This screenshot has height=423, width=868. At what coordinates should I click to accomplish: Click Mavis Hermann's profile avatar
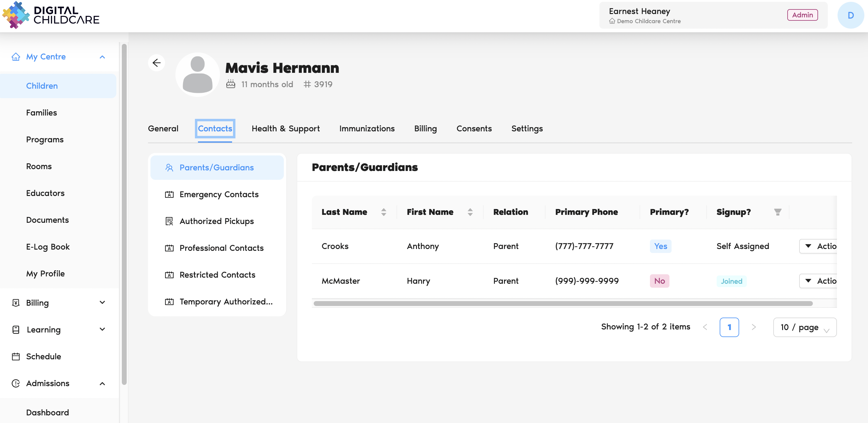pyautogui.click(x=197, y=75)
